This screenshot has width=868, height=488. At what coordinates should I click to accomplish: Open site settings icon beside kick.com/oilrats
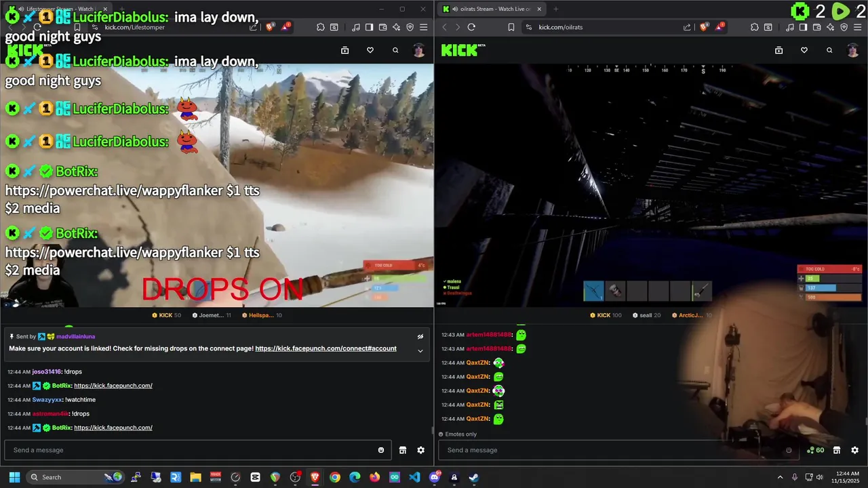click(528, 27)
